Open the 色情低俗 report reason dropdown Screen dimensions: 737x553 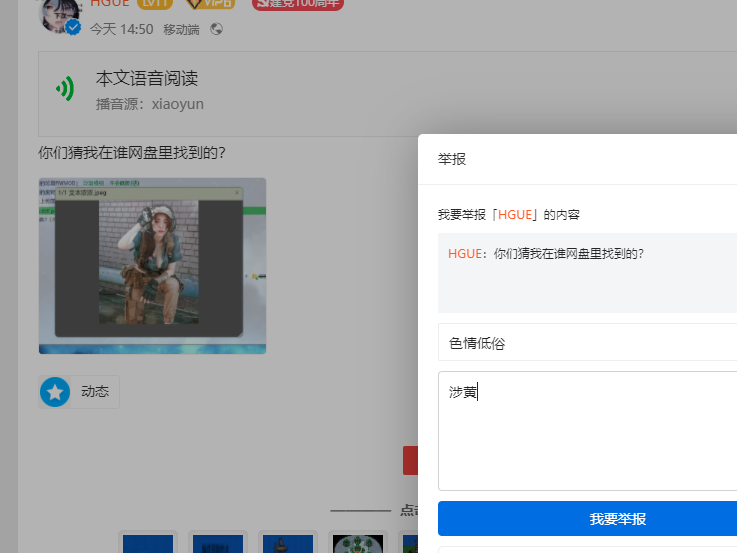(587, 342)
